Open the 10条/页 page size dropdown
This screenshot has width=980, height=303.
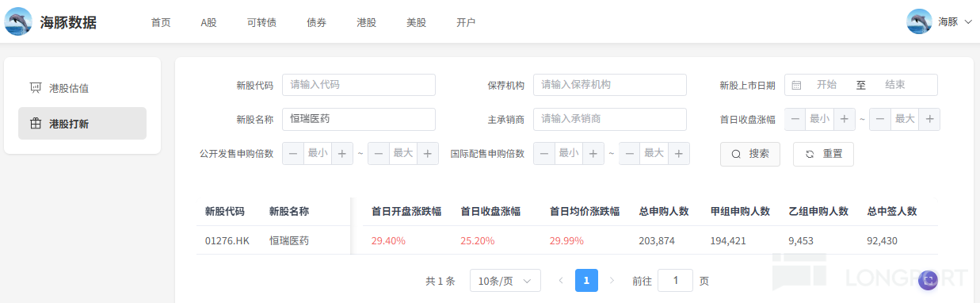pyautogui.click(x=505, y=281)
